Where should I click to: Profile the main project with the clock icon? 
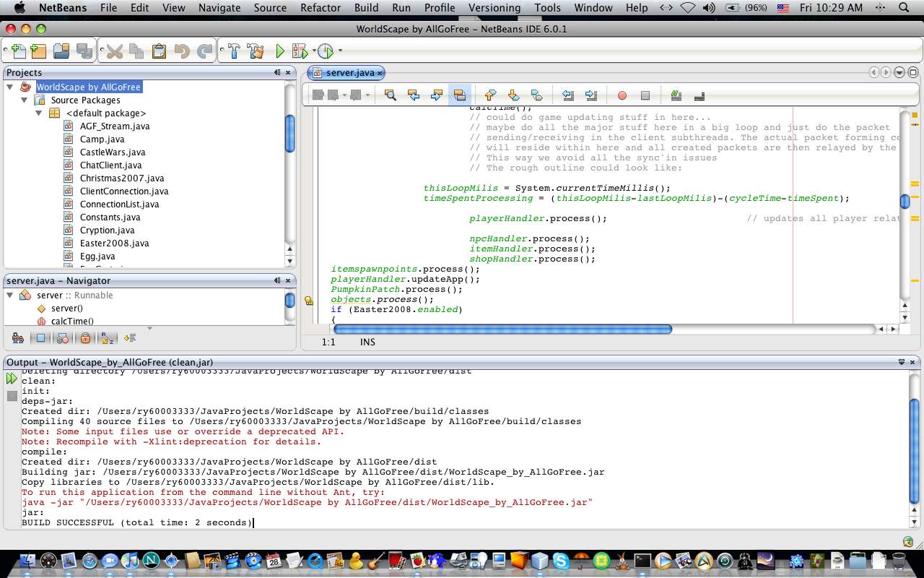coord(326,51)
